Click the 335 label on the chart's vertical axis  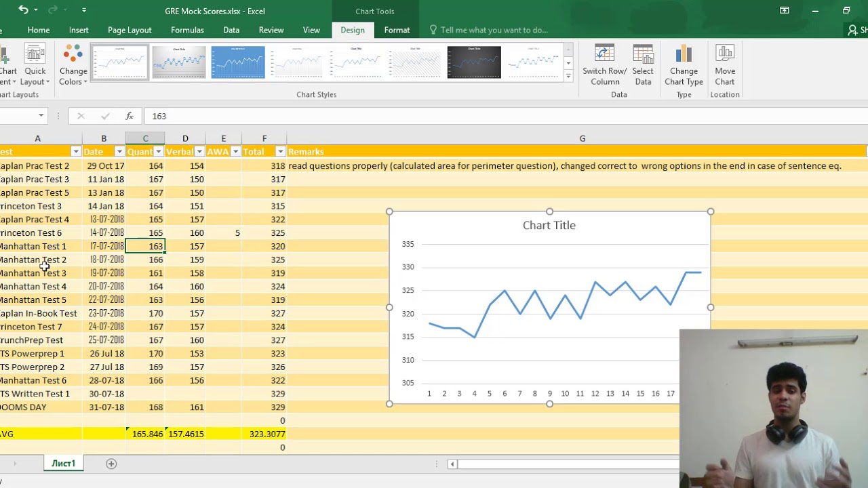tap(408, 244)
